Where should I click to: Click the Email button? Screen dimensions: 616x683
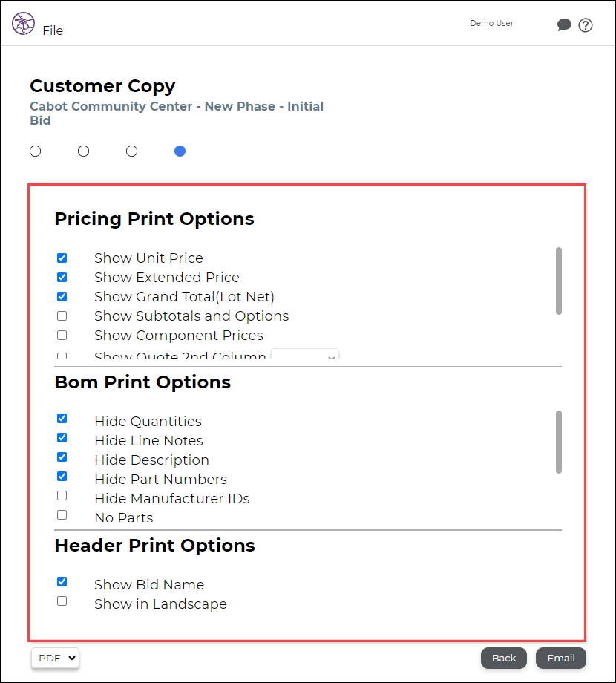coord(561,658)
